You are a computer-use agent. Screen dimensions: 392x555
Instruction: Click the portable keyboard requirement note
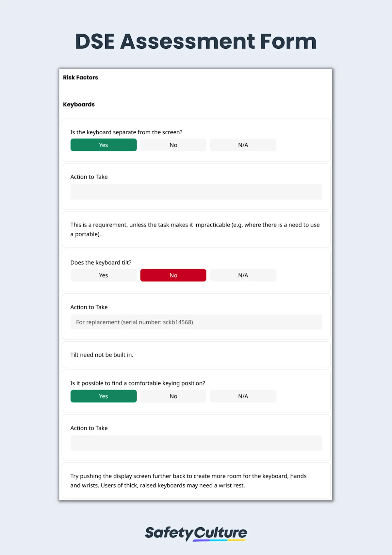tap(195, 229)
